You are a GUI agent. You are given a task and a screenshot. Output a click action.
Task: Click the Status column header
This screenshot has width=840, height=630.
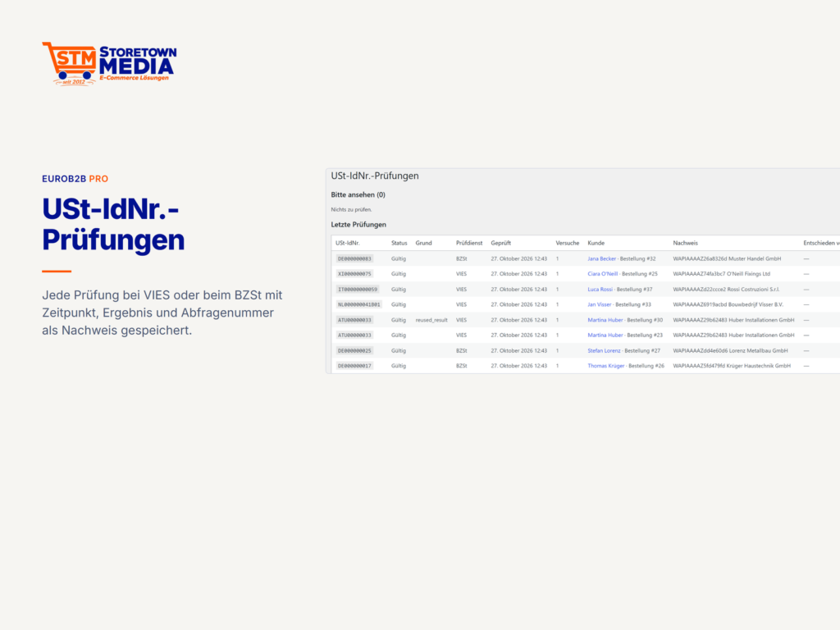click(x=399, y=243)
